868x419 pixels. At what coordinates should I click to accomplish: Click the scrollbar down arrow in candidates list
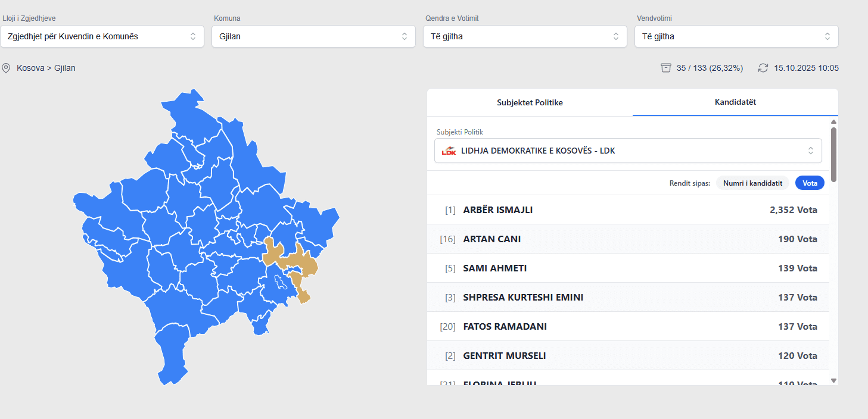pos(833,380)
